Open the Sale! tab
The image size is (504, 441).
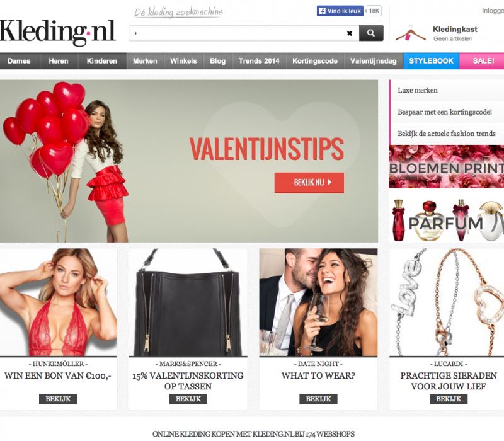(482, 61)
